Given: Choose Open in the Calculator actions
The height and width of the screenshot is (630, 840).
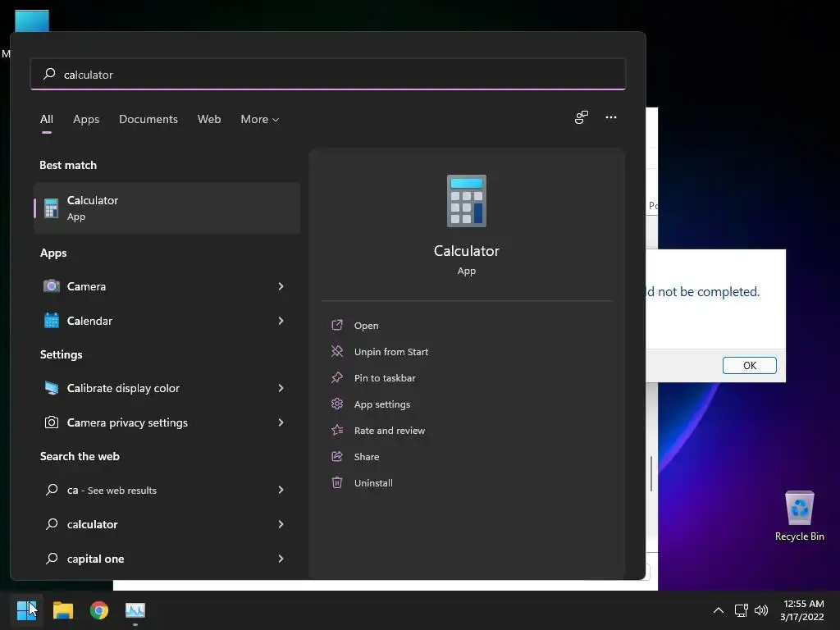Looking at the screenshot, I should tap(367, 325).
